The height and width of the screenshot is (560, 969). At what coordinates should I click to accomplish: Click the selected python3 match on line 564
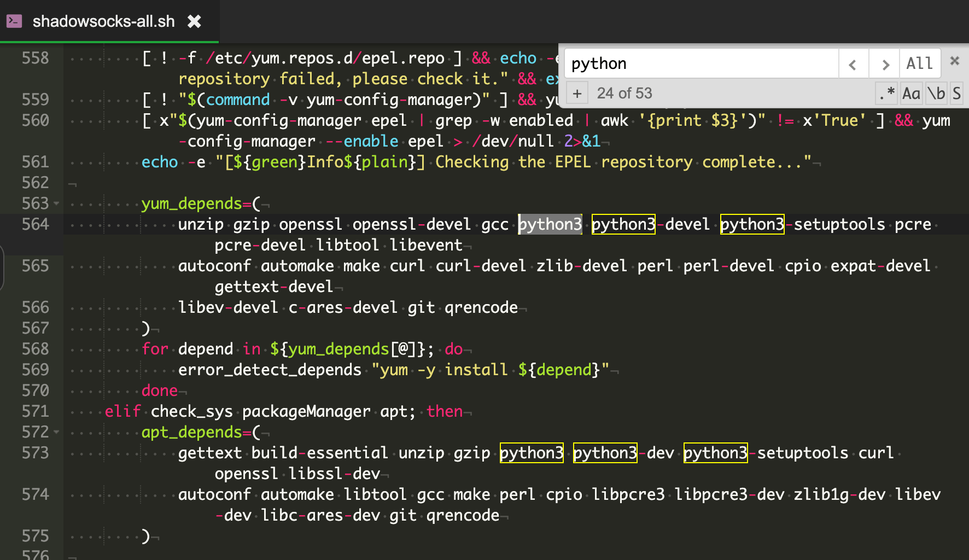pos(550,224)
